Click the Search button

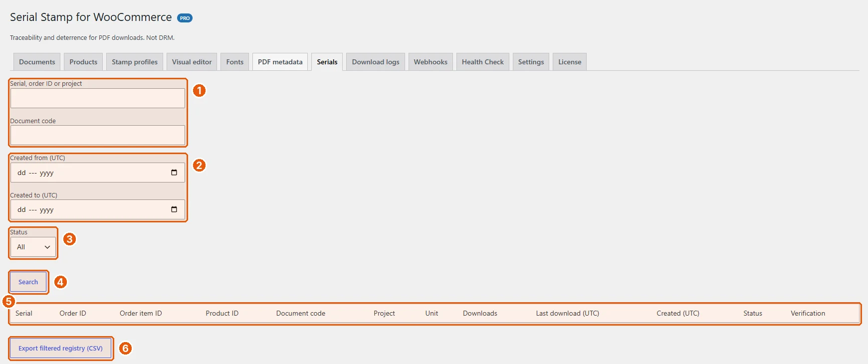pos(28,282)
